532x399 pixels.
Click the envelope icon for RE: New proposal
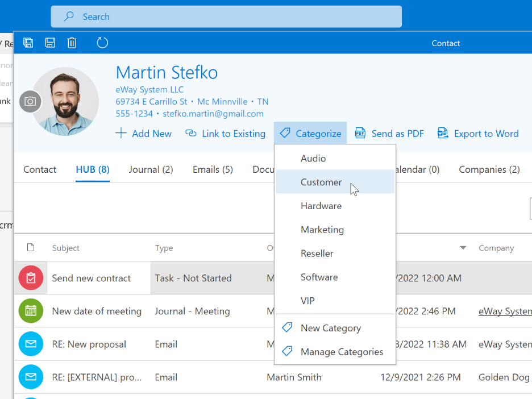click(x=31, y=344)
